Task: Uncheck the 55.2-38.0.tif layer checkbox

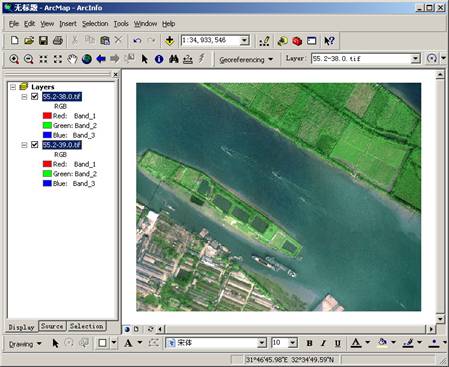Action: (x=34, y=97)
